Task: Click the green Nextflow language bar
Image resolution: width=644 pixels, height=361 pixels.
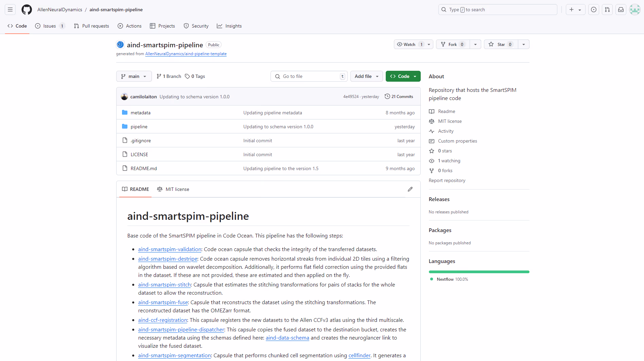Action: [479, 272]
